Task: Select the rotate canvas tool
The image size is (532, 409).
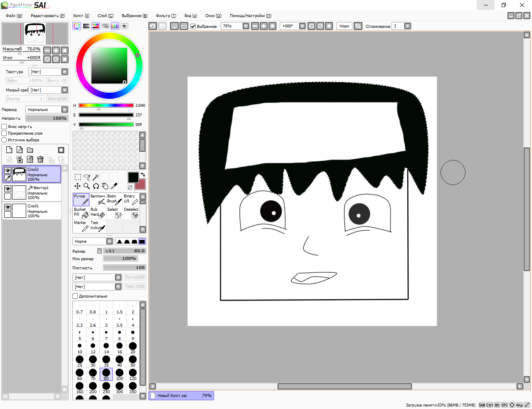Action: click(x=96, y=186)
